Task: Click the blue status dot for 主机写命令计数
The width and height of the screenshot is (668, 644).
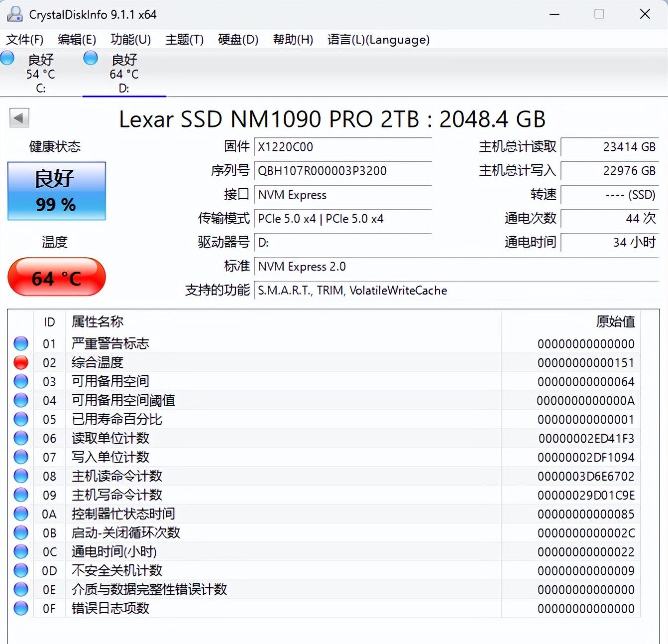Action: point(21,495)
